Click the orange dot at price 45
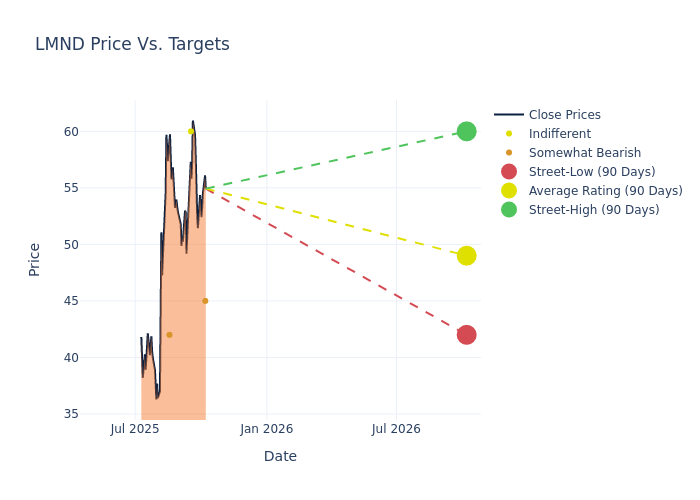The image size is (700, 500). (205, 301)
